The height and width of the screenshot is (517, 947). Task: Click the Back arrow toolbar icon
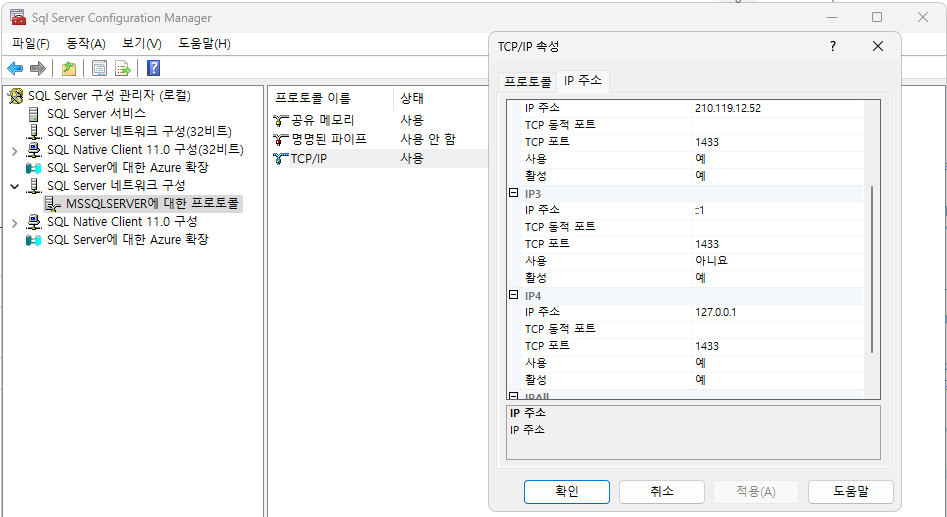coord(15,68)
